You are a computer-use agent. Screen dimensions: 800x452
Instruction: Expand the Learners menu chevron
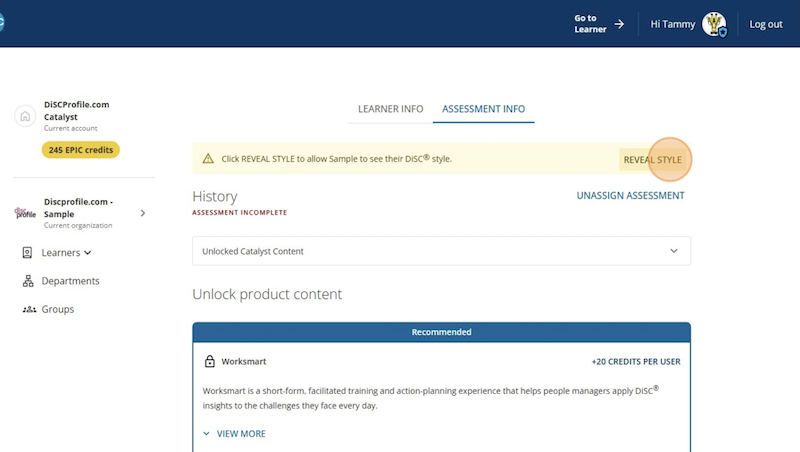point(88,253)
